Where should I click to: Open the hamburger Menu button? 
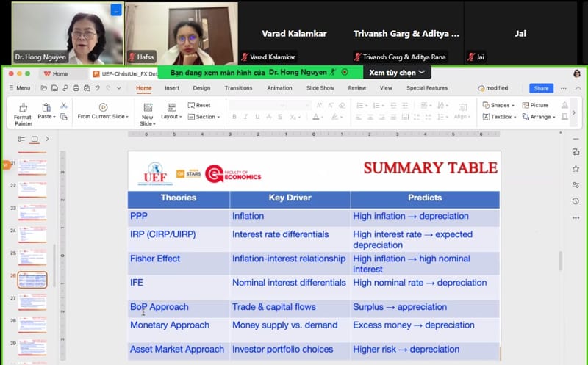20,88
